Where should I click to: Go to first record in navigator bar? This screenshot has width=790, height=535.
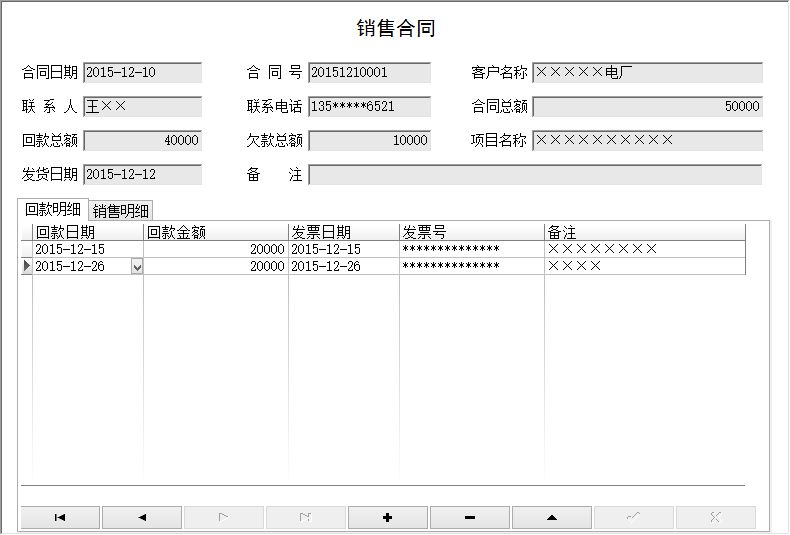[60, 517]
